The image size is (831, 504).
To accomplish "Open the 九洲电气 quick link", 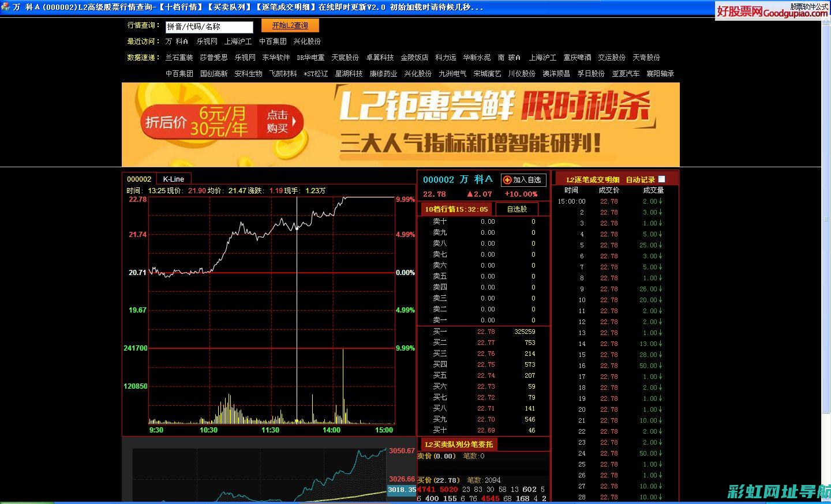I will [452, 74].
